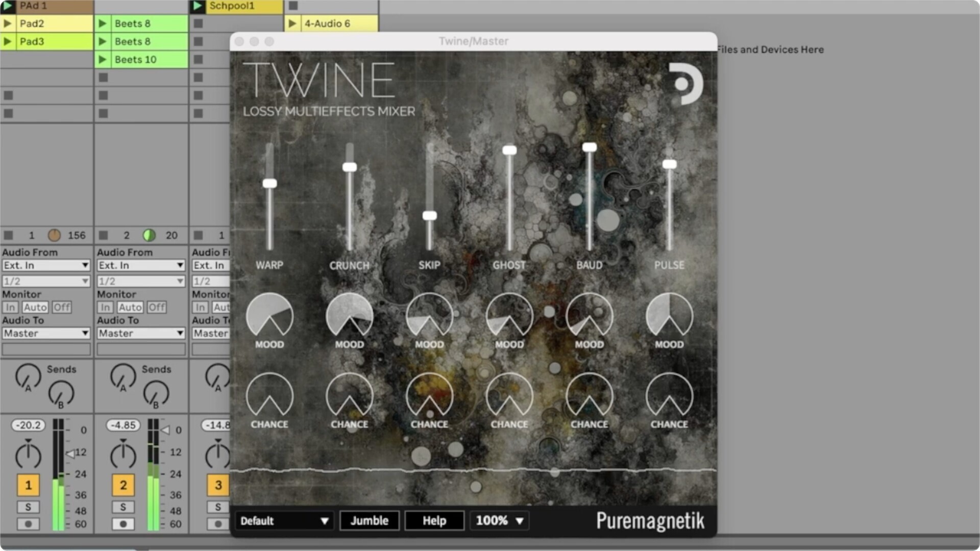Click track 1 volume value -20.2
The height and width of the screenshot is (551, 980).
[x=29, y=425]
